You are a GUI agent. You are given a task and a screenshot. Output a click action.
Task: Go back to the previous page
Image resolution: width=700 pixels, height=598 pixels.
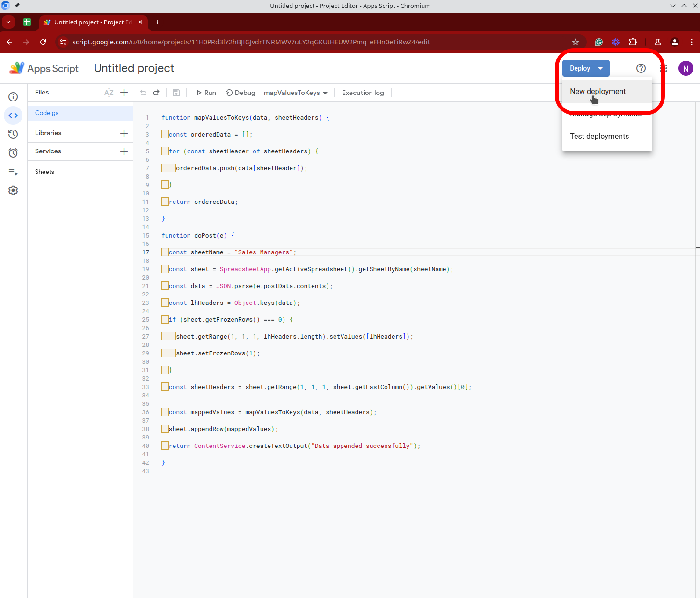[x=9, y=42]
